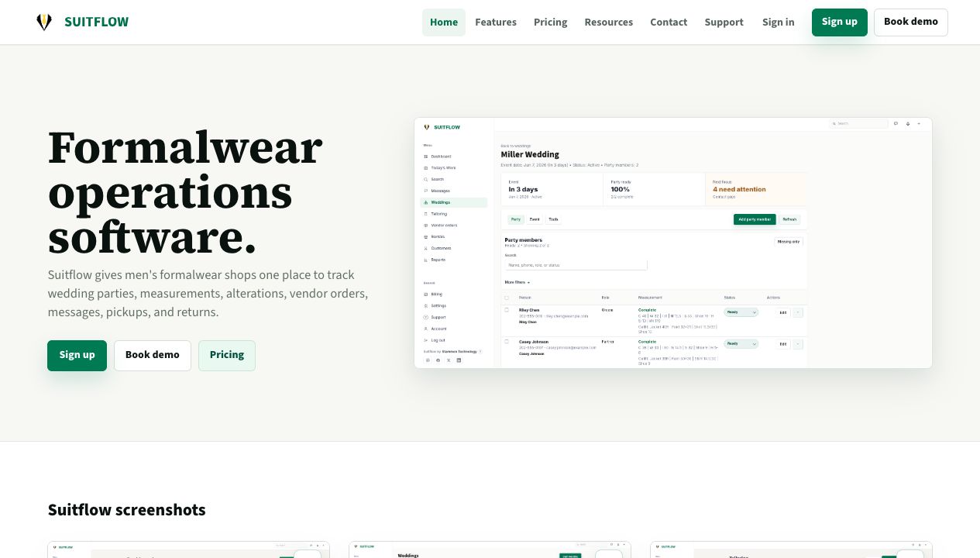Click the Settings gear icon in preview sidebar
Viewport: 980px width, 558px height.
(x=425, y=305)
